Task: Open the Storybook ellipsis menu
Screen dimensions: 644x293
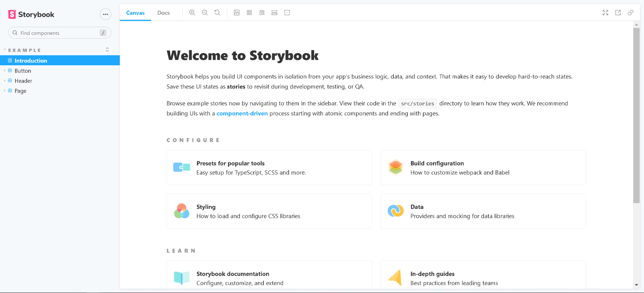Action: [105, 14]
